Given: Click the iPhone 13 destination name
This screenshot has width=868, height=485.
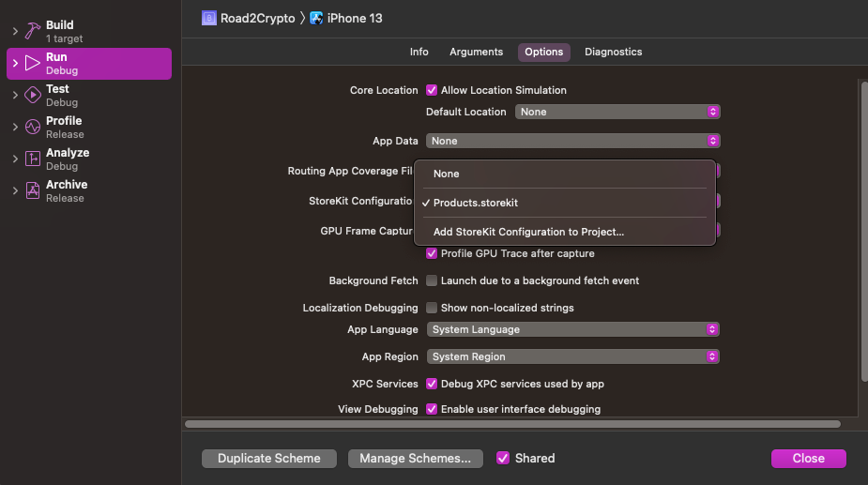Looking at the screenshot, I should click(355, 18).
